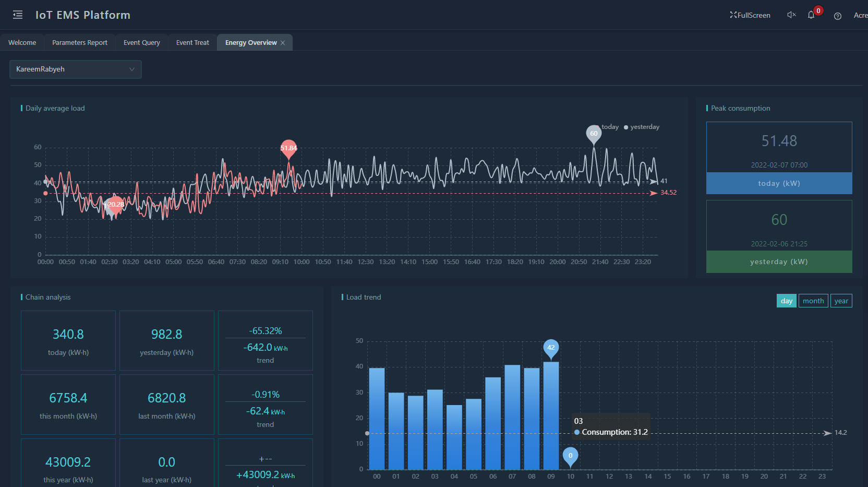868x487 pixels.
Task: Collapse the sidebar with the hamburger menu icon
Action: (x=18, y=15)
